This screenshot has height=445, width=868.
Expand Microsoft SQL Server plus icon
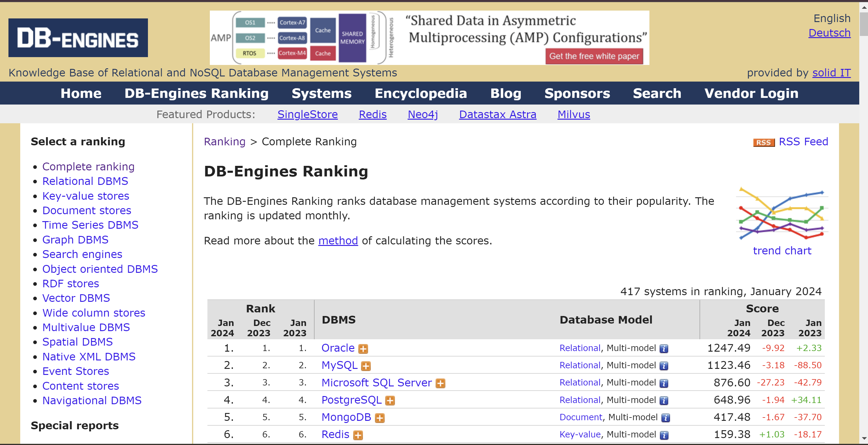440,383
